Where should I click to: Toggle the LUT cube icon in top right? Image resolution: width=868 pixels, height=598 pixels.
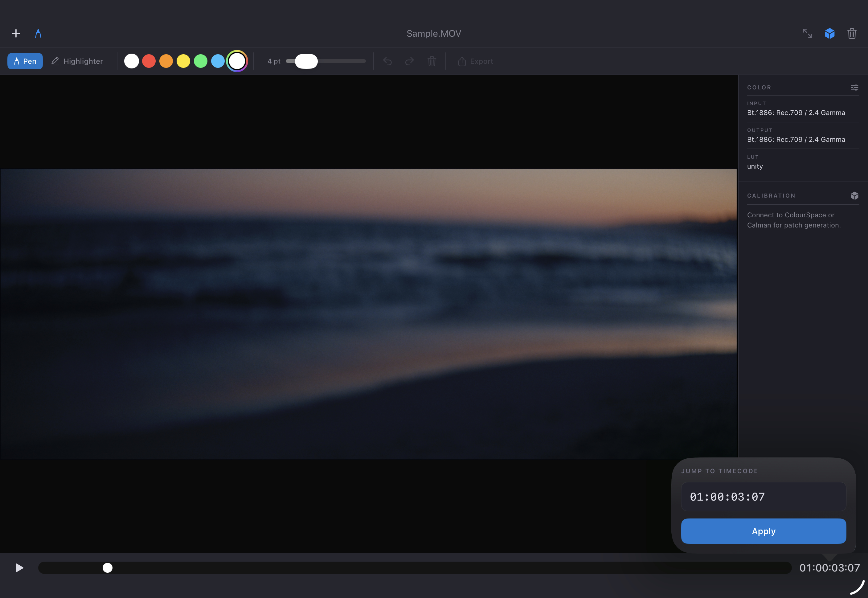(x=829, y=33)
